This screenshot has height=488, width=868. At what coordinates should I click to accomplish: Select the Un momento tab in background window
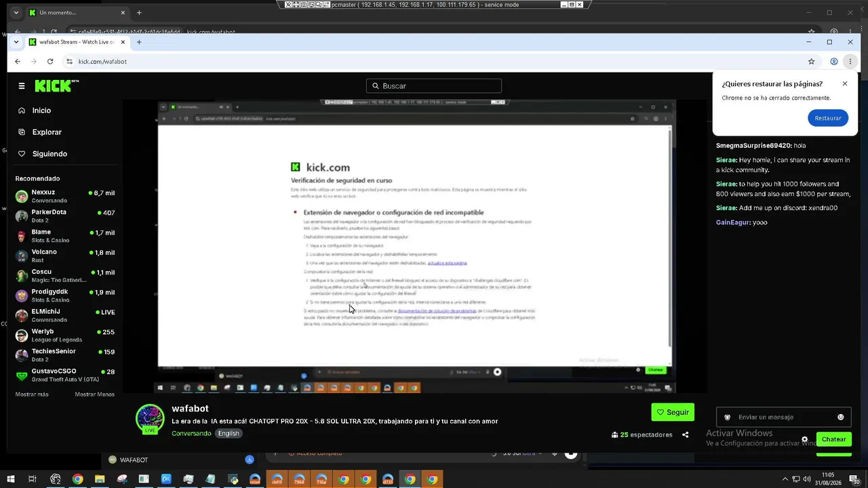[77, 13]
